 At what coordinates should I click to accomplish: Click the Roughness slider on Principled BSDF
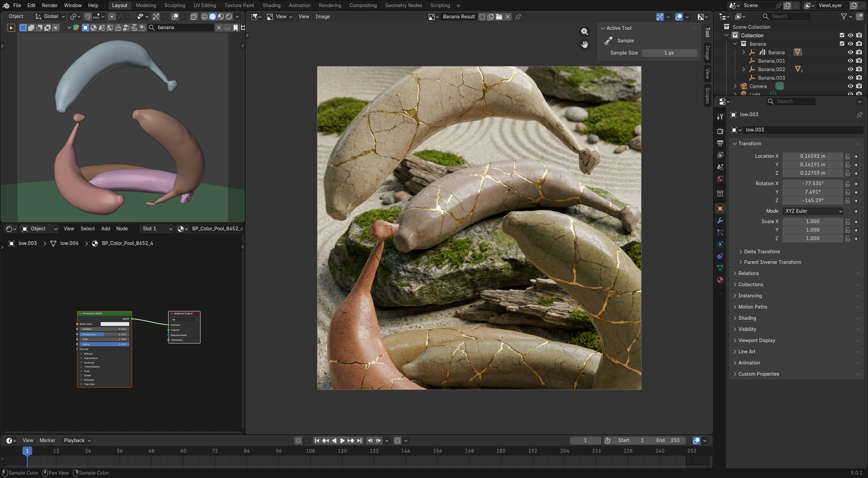tap(104, 334)
